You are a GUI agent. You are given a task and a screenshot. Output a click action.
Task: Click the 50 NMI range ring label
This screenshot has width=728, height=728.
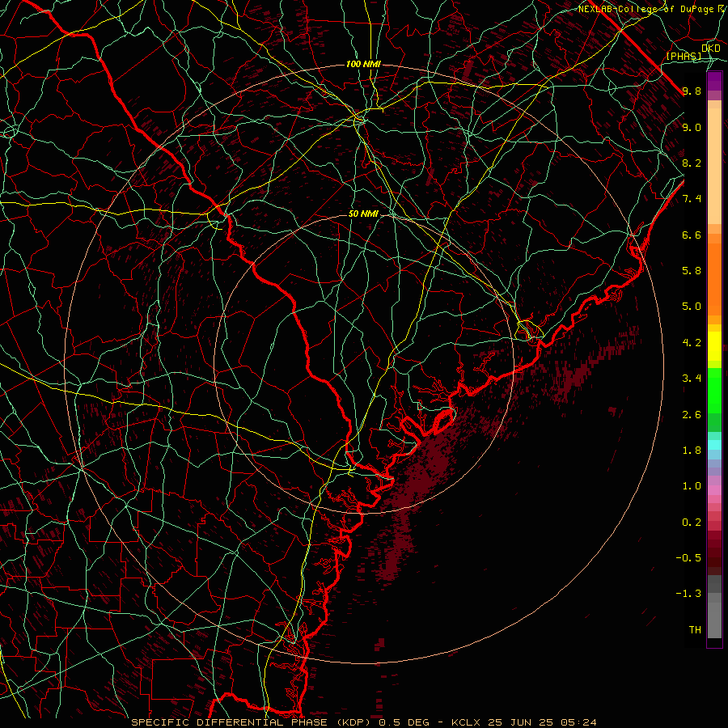point(363,214)
